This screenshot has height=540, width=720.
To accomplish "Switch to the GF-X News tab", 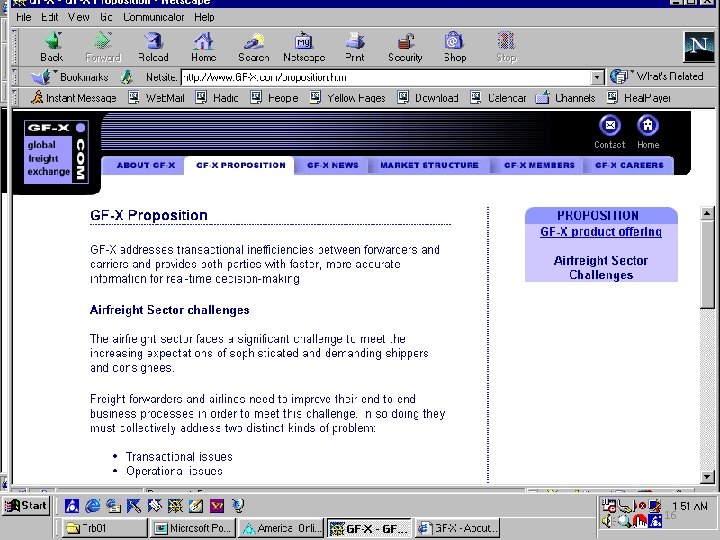I will point(332,165).
